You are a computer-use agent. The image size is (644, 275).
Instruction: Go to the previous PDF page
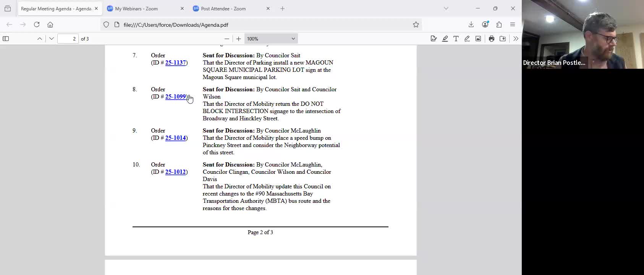tap(40, 39)
